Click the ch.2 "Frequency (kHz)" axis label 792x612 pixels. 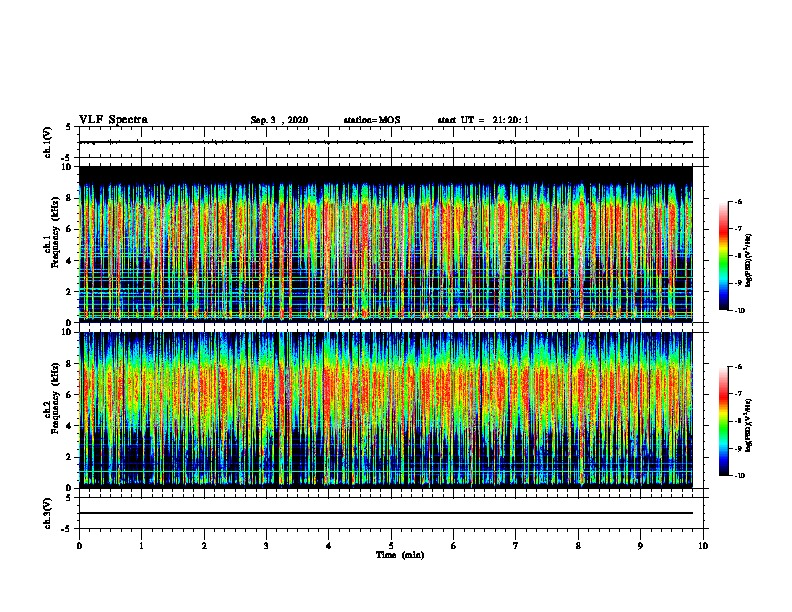[56, 397]
